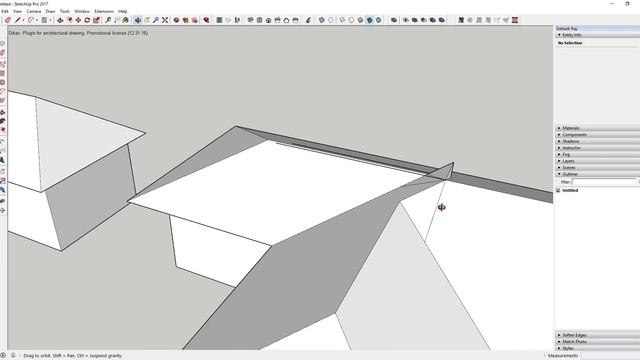Switch to Left view
Screen dimensions: 640x360
coord(295,20)
